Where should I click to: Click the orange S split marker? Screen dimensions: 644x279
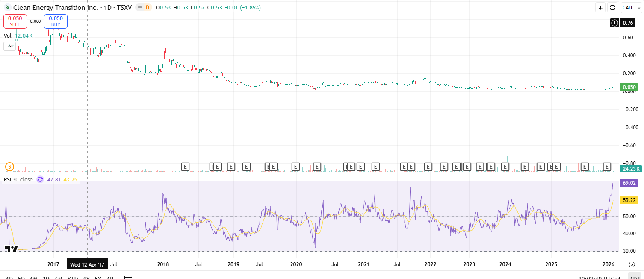[9, 166]
